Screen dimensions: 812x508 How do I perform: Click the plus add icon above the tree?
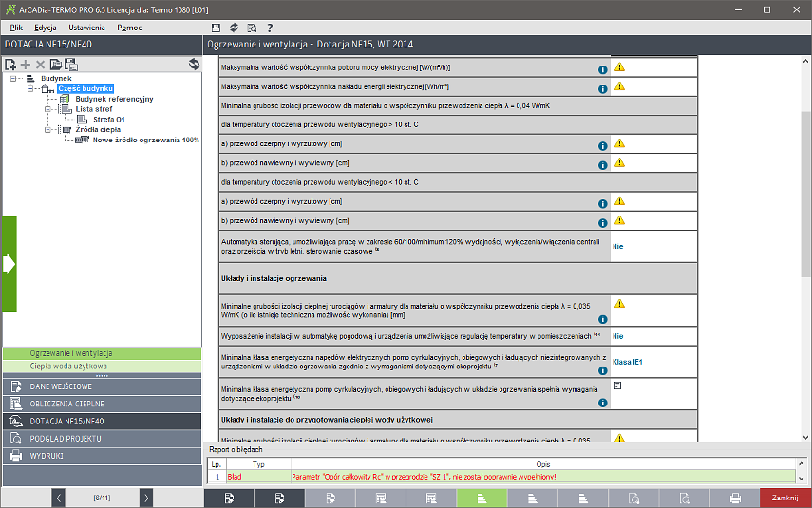click(x=26, y=65)
